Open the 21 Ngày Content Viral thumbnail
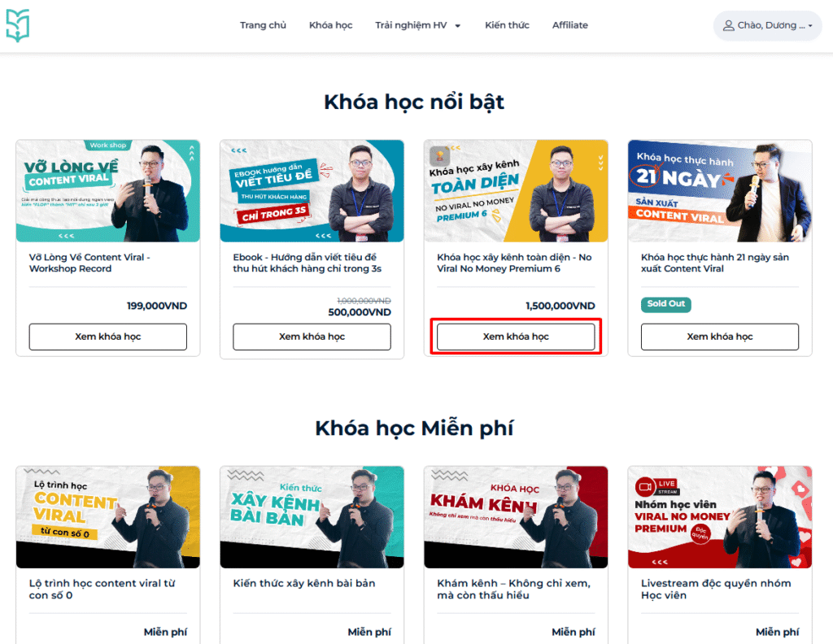The height and width of the screenshot is (644, 833). pos(720,190)
